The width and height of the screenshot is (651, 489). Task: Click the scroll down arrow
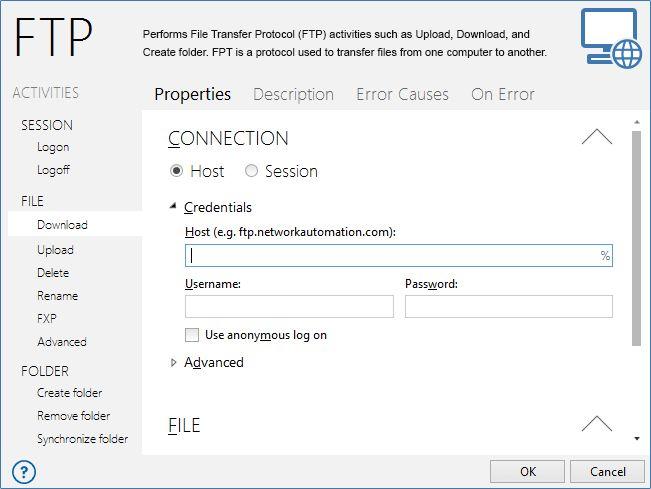(636, 439)
